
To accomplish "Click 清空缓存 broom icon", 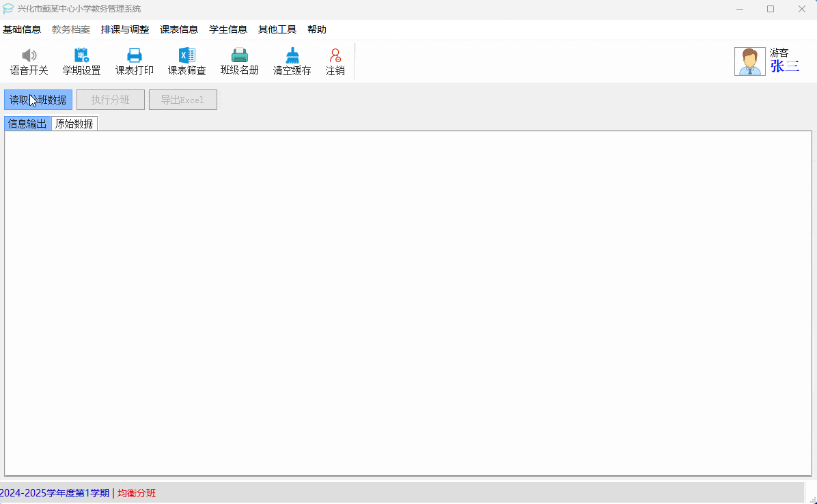I will 292,55.
